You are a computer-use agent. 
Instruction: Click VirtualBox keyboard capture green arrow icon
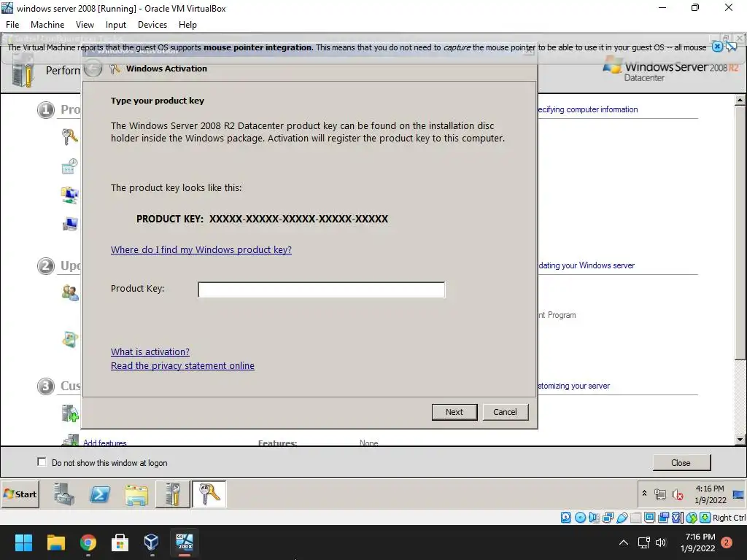click(705, 518)
